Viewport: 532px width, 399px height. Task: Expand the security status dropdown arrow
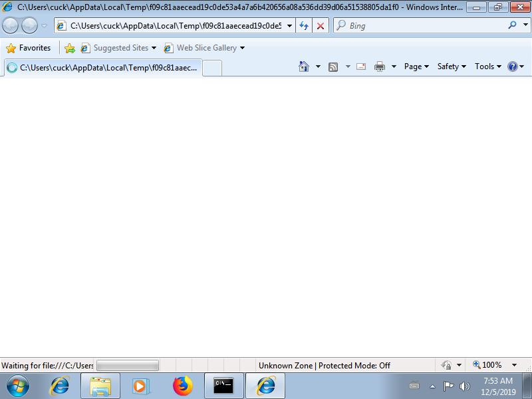[x=459, y=365]
